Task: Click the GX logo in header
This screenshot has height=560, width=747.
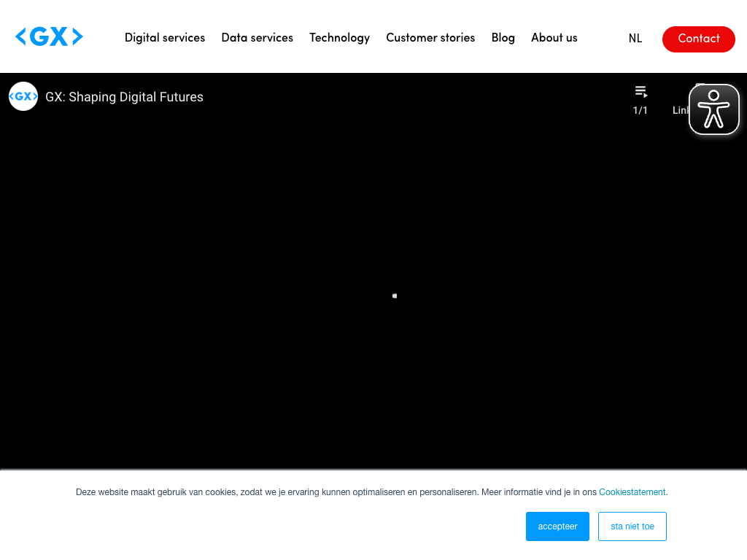Action: click(49, 37)
